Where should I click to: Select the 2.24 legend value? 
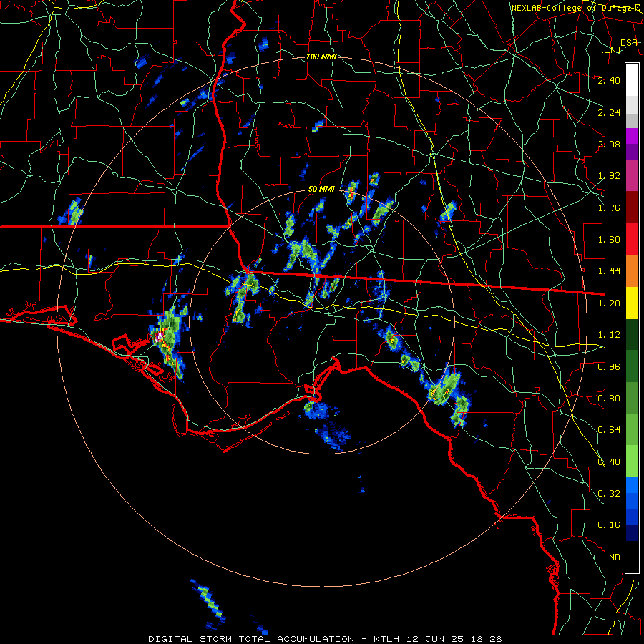point(609,112)
